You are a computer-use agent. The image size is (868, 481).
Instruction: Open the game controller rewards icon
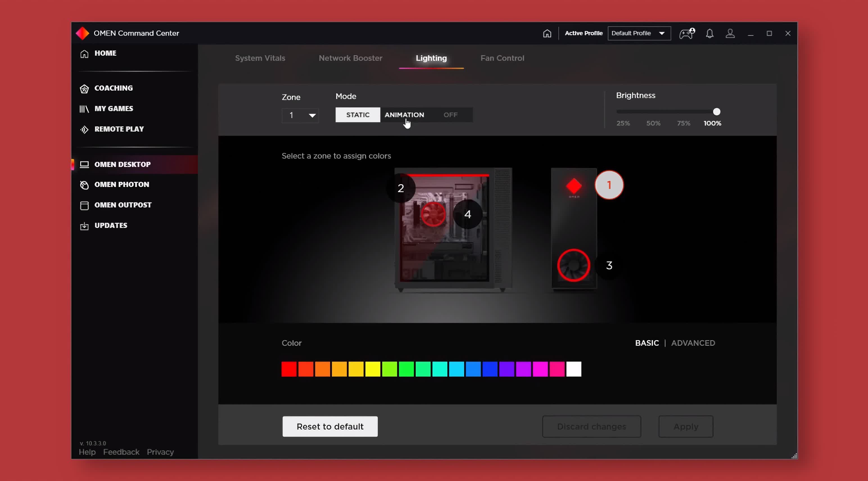[x=687, y=33]
